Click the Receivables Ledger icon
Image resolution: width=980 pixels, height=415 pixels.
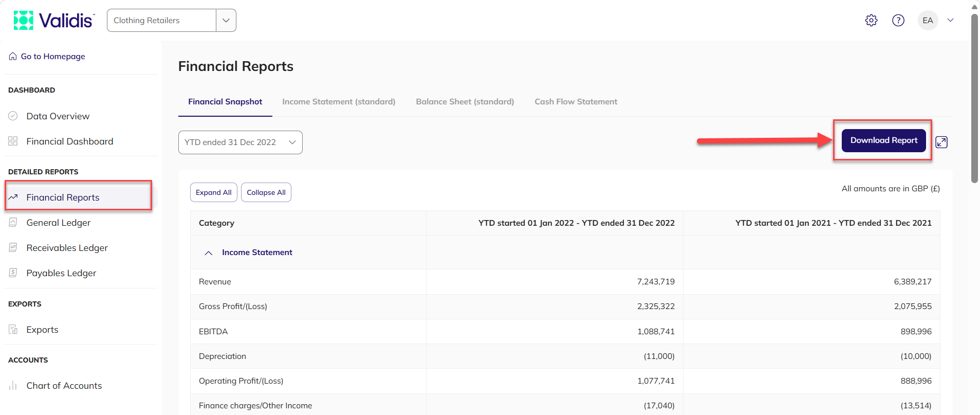coord(13,248)
